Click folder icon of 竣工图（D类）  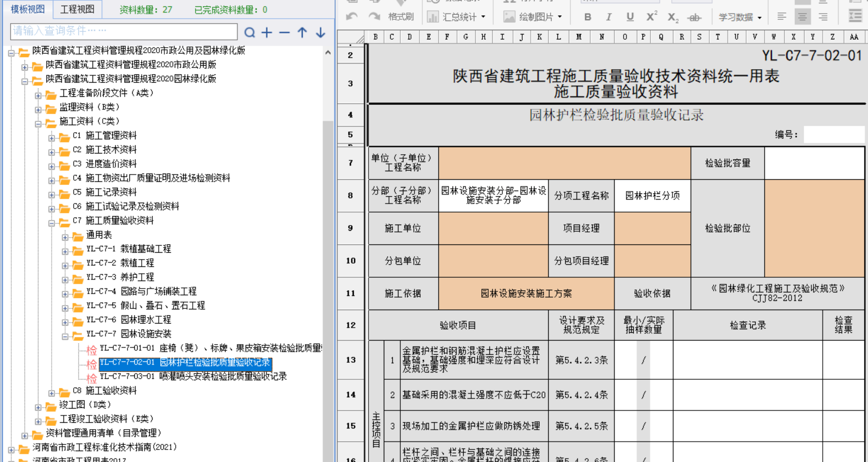pos(50,406)
